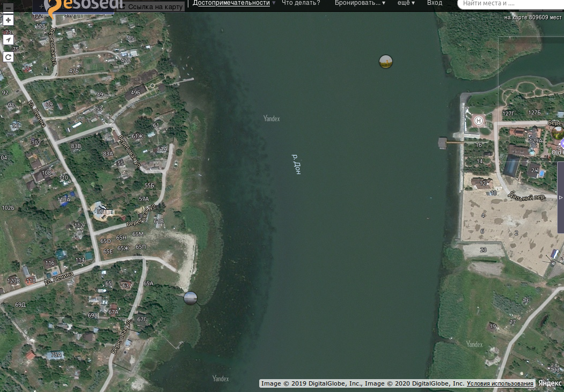The height and width of the screenshot is (392, 564).
Task: Click house number 75А
Action: (56, 354)
